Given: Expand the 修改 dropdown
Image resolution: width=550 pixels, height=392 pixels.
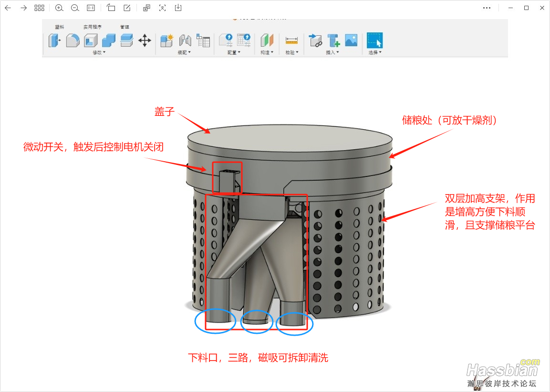Looking at the screenshot, I should [99, 52].
